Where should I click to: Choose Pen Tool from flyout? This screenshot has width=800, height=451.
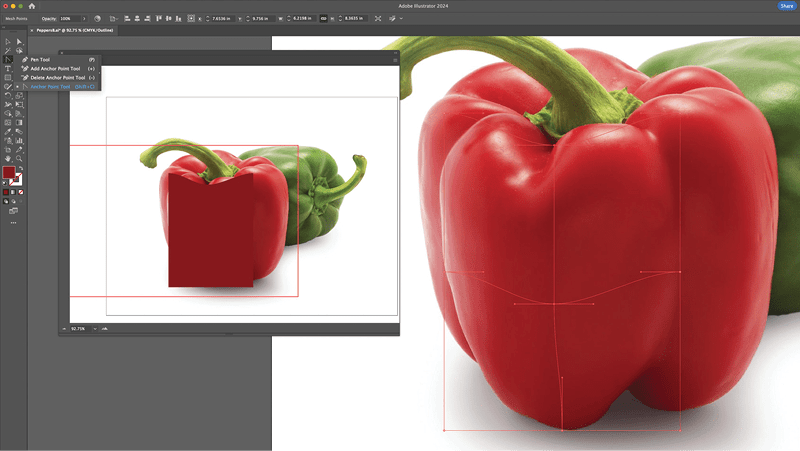click(x=58, y=60)
